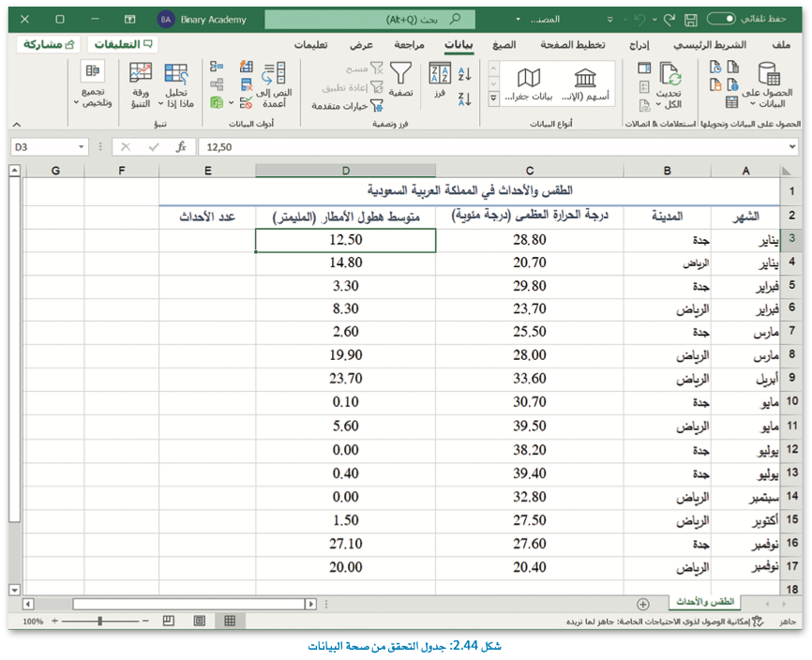Screen dimensions: 812x660
Task: Click the Comments button (التعليقات)
Action: tap(123, 44)
